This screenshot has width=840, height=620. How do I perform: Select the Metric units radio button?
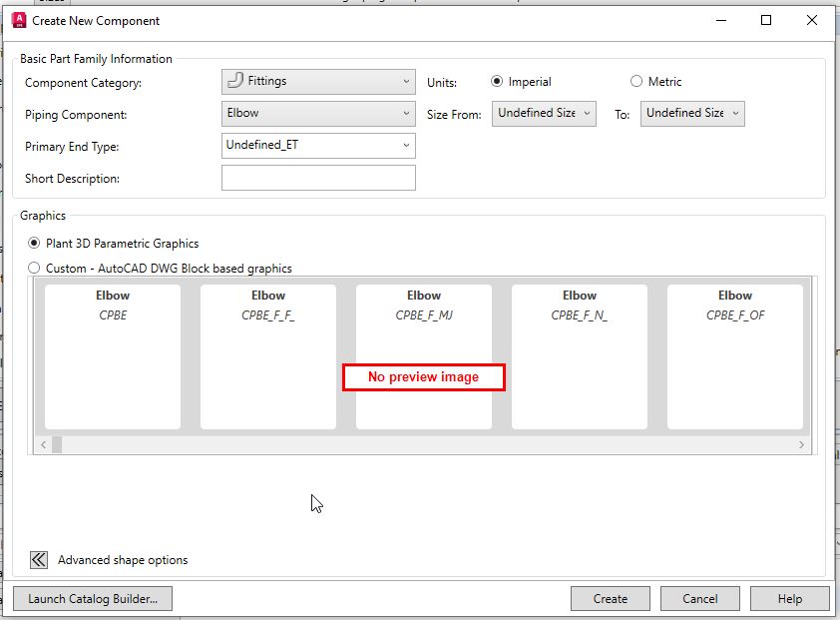[x=635, y=82]
